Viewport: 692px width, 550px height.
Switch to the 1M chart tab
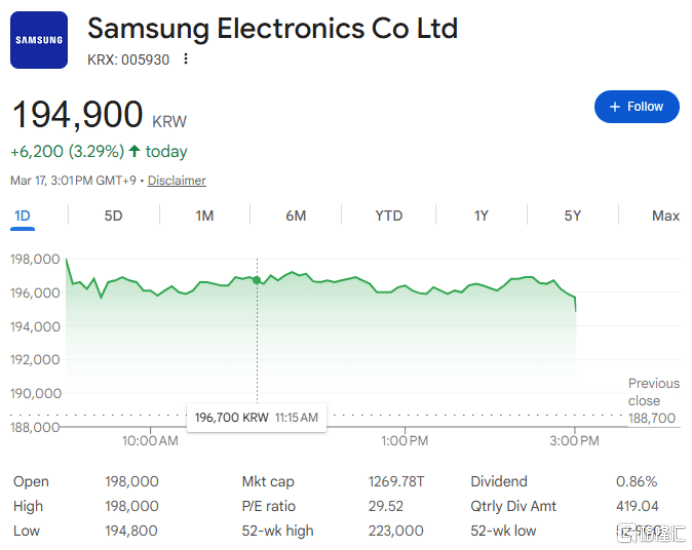(x=204, y=216)
